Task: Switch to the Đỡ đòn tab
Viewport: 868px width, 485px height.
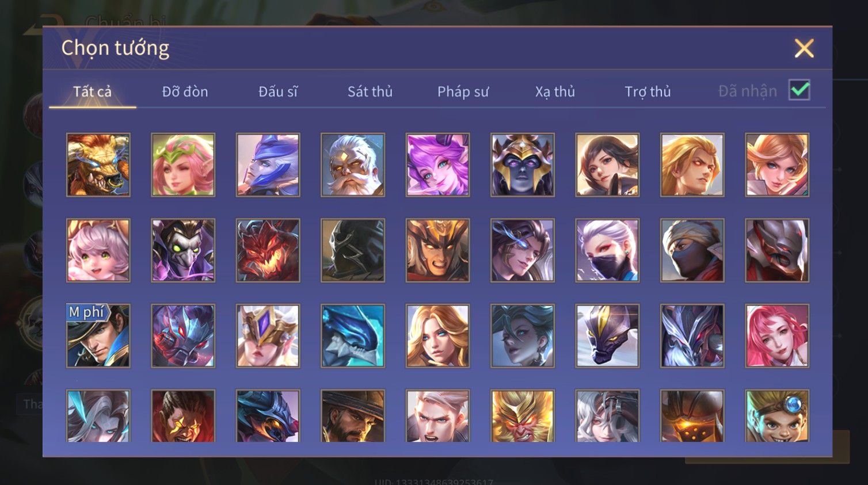Action: [185, 91]
